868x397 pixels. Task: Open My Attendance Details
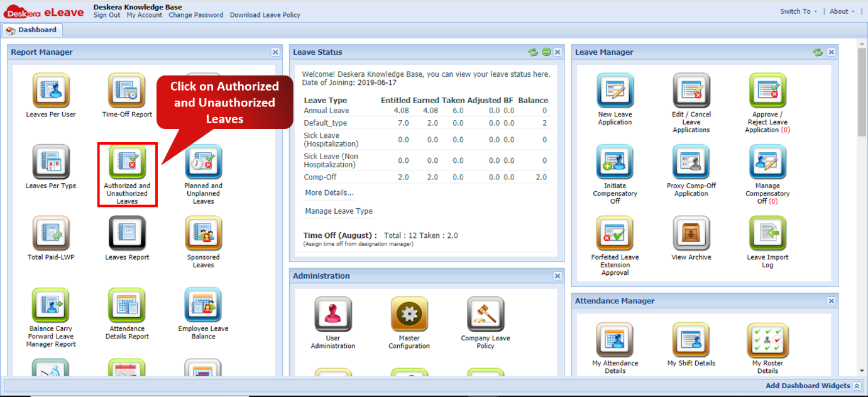pyautogui.click(x=615, y=340)
